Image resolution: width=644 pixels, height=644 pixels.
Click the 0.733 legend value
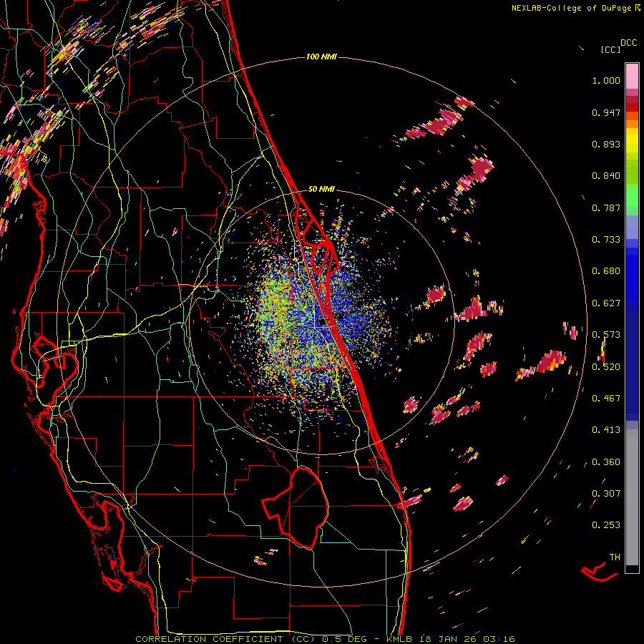tap(606, 240)
